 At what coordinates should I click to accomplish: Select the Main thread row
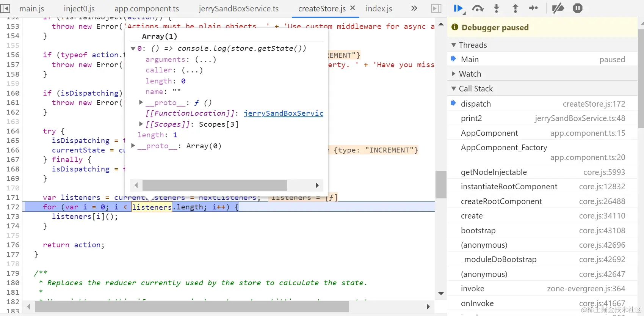542,60
